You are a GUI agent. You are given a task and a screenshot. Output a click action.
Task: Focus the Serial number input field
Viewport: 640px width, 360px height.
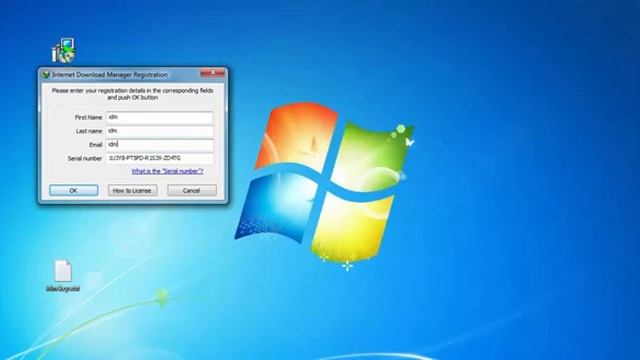coord(160,158)
